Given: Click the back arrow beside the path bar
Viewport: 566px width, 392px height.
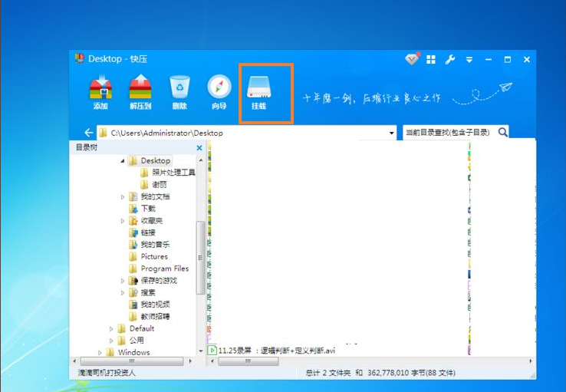Looking at the screenshot, I should 89,133.
